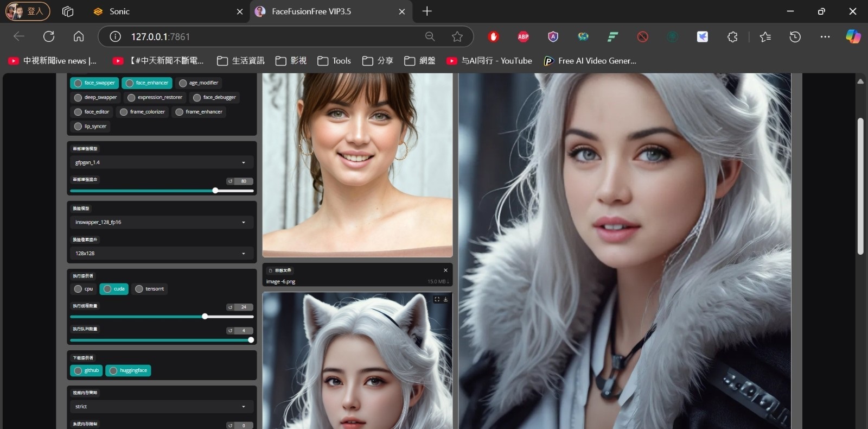Image resolution: width=868 pixels, height=429 pixels.
Task: Click the face enhancer blend slider handle
Action: pos(215,191)
